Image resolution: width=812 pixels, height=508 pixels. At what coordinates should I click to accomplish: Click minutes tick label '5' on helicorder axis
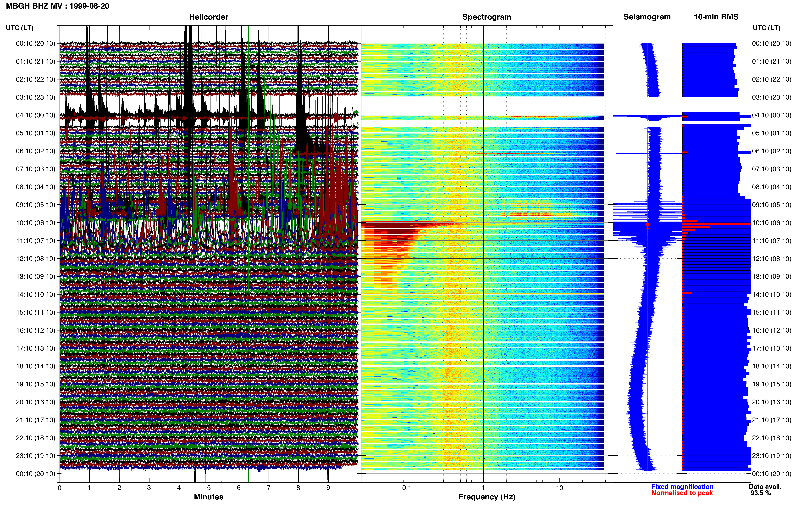[x=209, y=488]
